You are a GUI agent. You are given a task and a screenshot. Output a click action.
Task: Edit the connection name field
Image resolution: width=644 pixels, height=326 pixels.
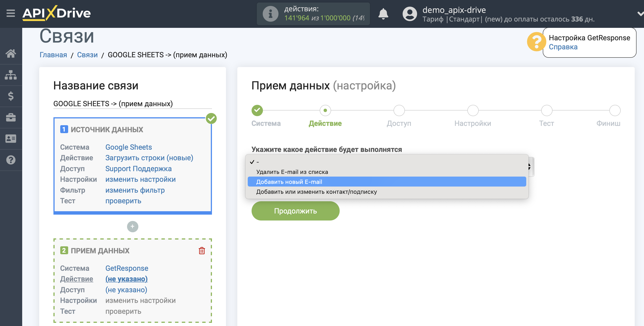[x=132, y=103]
